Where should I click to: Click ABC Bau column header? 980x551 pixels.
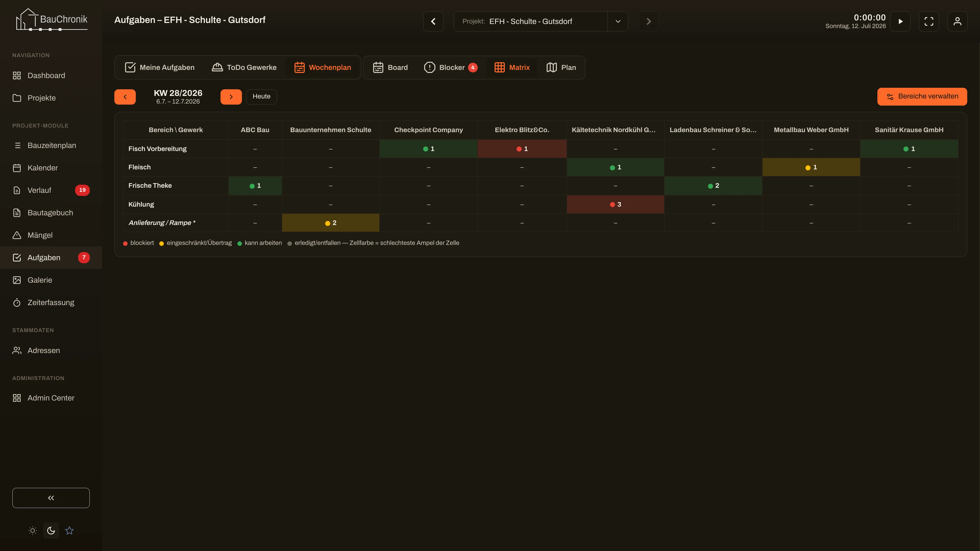click(255, 130)
